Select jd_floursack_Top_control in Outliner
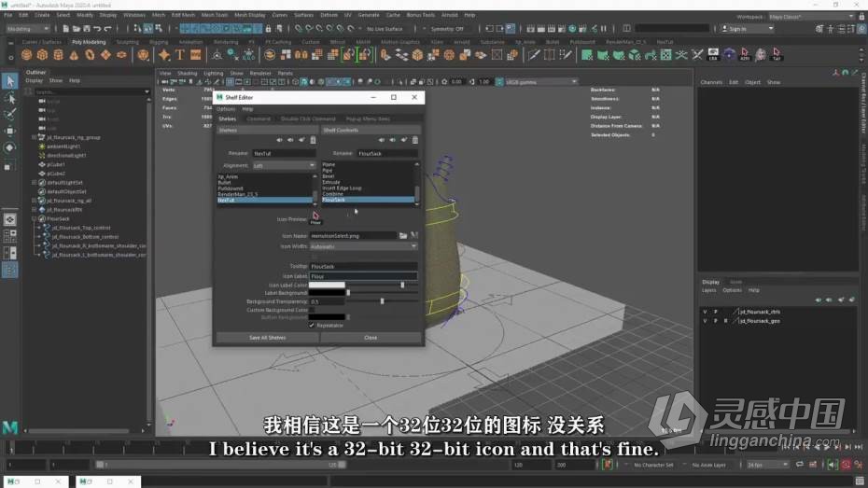 pos(81,228)
